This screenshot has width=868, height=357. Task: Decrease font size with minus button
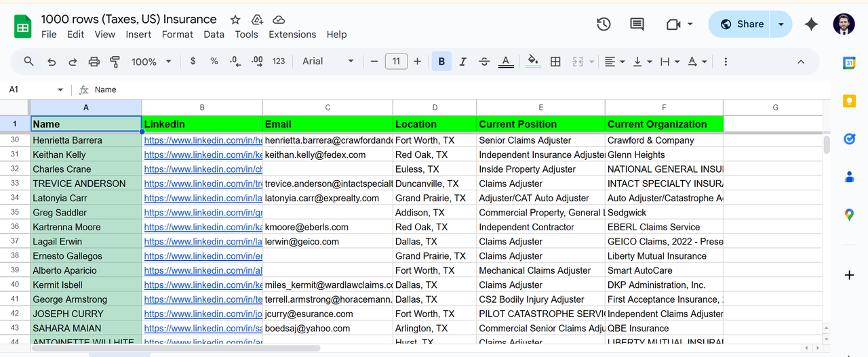374,62
